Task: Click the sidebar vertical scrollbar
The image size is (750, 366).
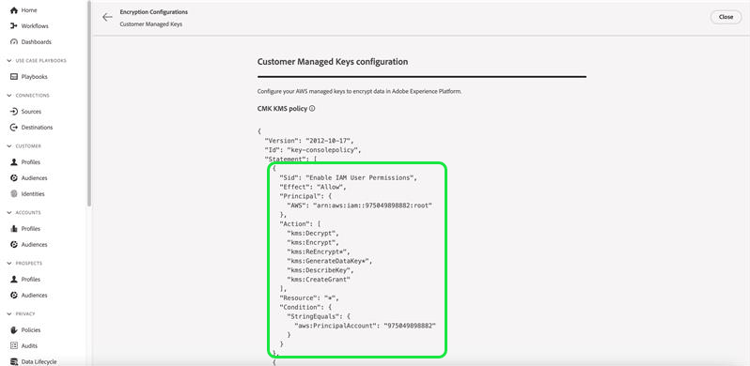Action: [89, 103]
